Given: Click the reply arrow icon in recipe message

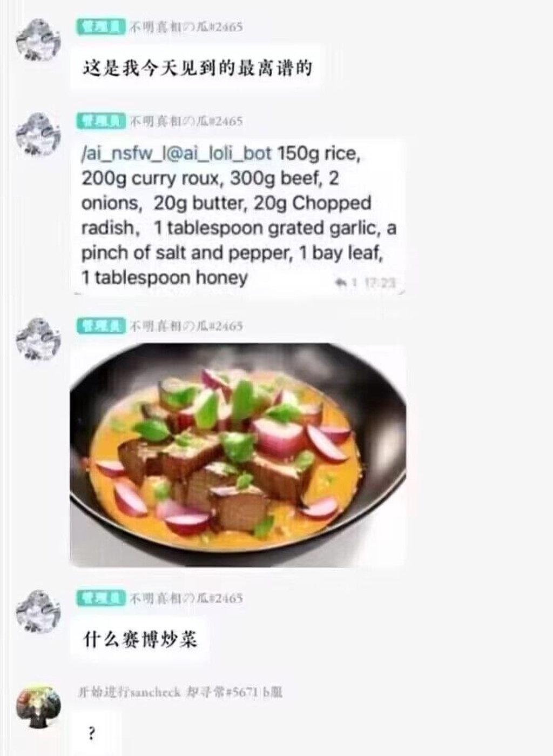Looking at the screenshot, I should 340,283.
